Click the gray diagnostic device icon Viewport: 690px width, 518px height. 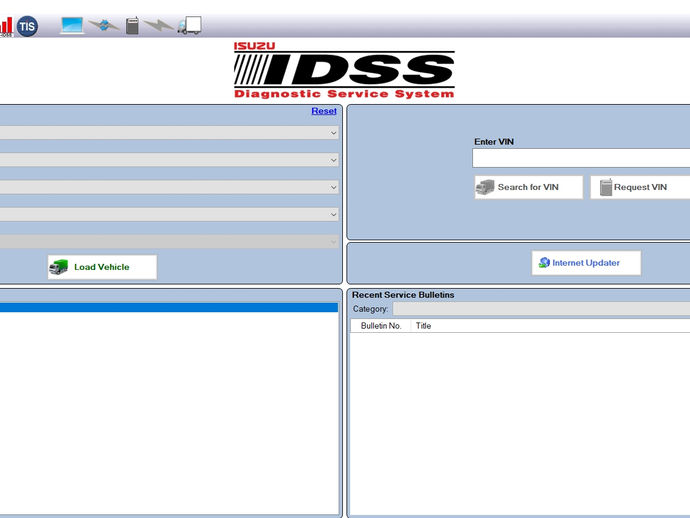[x=132, y=26]
